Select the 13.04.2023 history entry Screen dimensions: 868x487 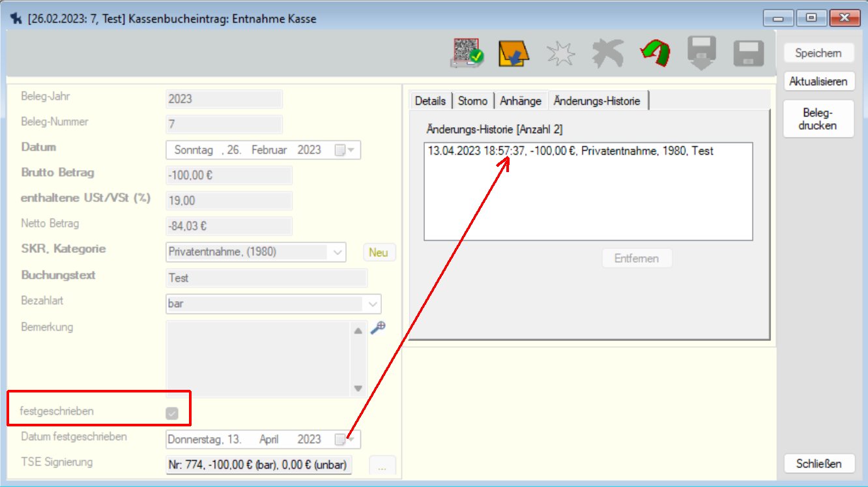click(x=570, y=151)
